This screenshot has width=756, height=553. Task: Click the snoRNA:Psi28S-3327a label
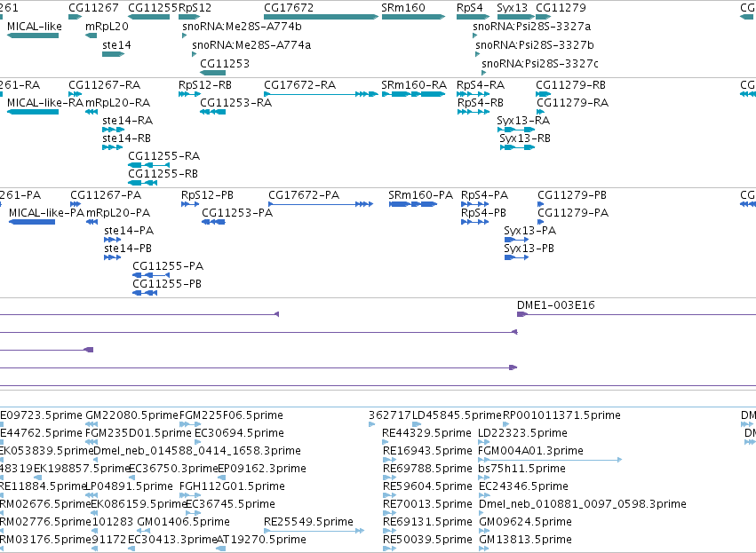pyautogui.click(x=532, y=26)
